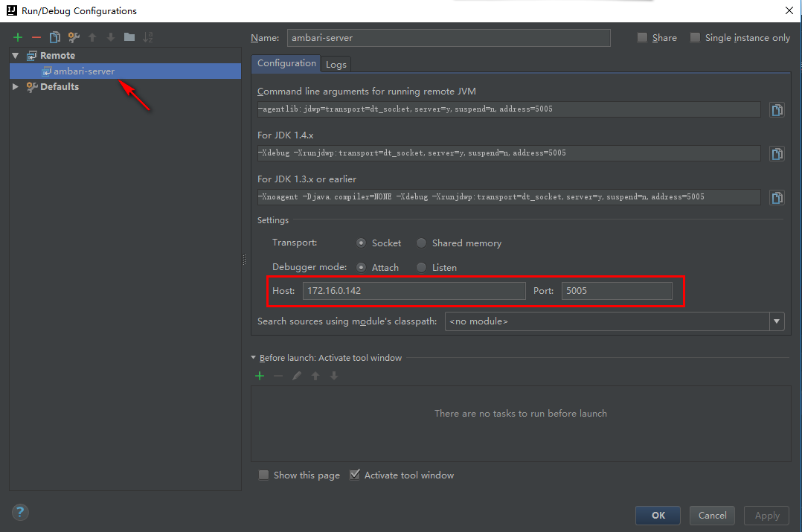802x532 pixels.
Task: Move before launch task down
Action: click(334, 376)
